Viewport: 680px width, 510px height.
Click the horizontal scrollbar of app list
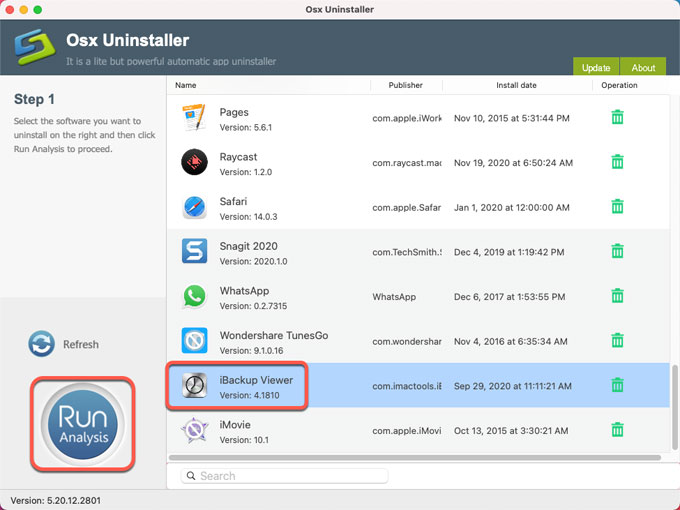(x=415, y=458)
